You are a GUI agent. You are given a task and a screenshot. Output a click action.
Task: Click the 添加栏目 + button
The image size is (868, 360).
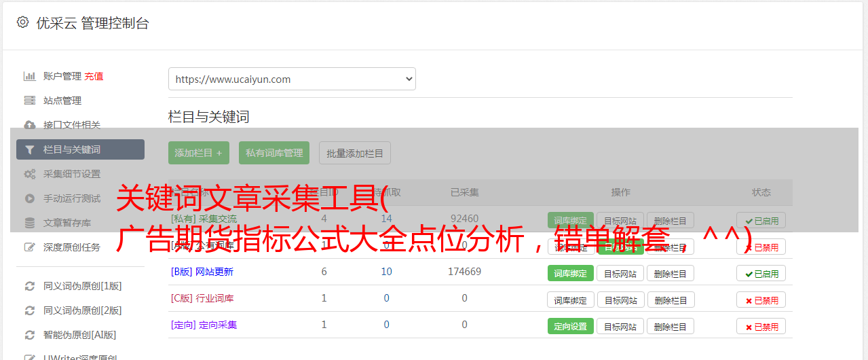[x=199, y=153]
